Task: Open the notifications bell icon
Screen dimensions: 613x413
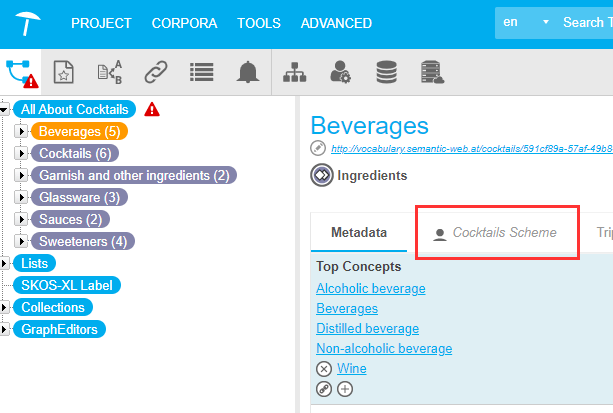Action: 246,72
